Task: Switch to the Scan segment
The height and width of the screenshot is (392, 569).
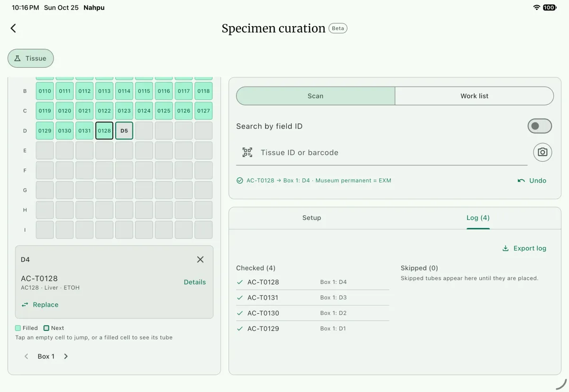Action: click(315, 96)
